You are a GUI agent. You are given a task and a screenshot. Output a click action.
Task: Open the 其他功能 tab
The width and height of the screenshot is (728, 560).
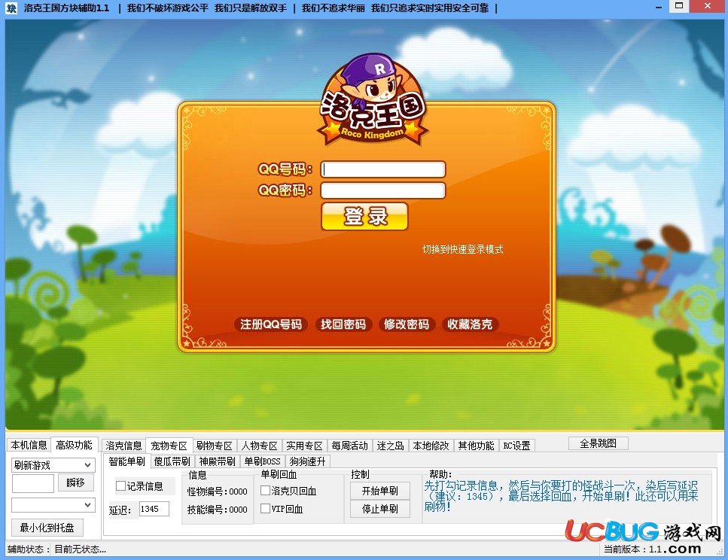coord(476,446)
